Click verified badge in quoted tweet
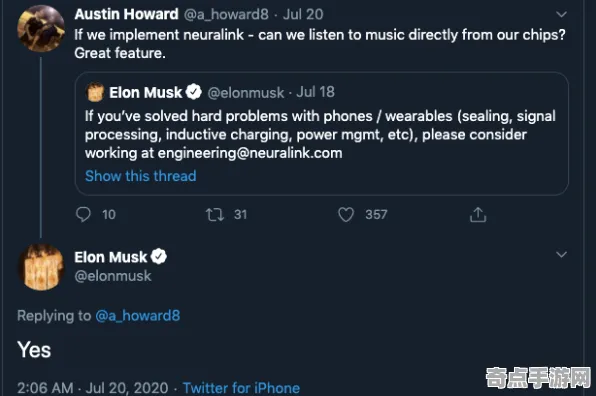Image resolution: width=596 pixels, height=396 pixels. 194,92
